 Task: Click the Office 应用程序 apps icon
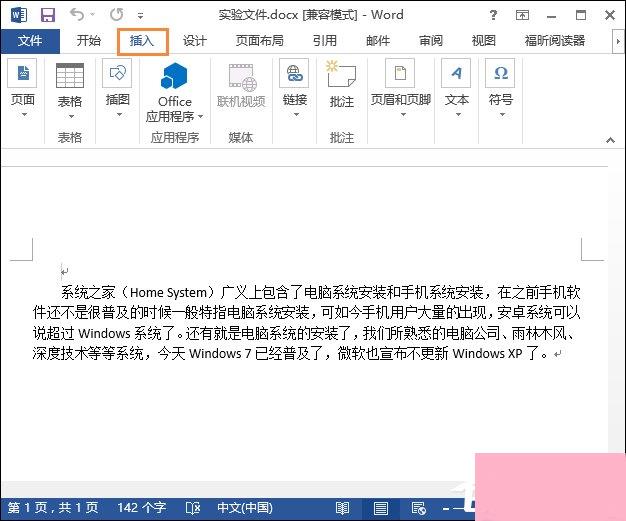coord(174,76)
